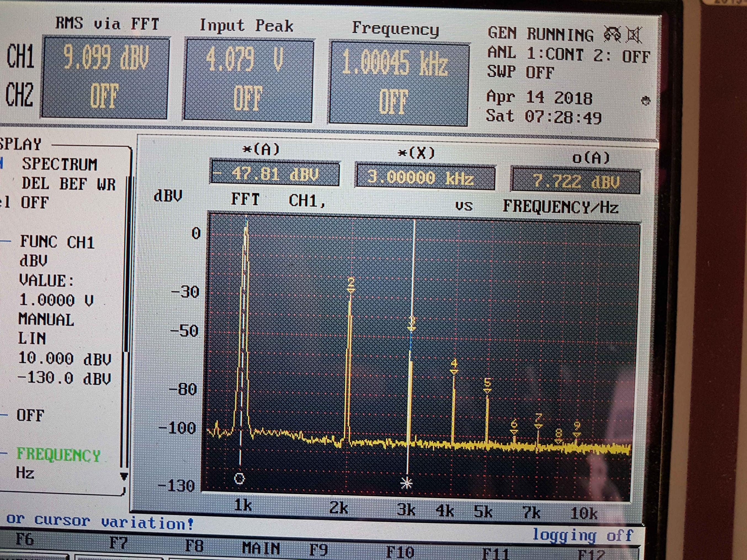Click the reference value 1.0000 V field
Image resolution: width=747 pixels, height=560 pixels.
click(x=56, y=300)
